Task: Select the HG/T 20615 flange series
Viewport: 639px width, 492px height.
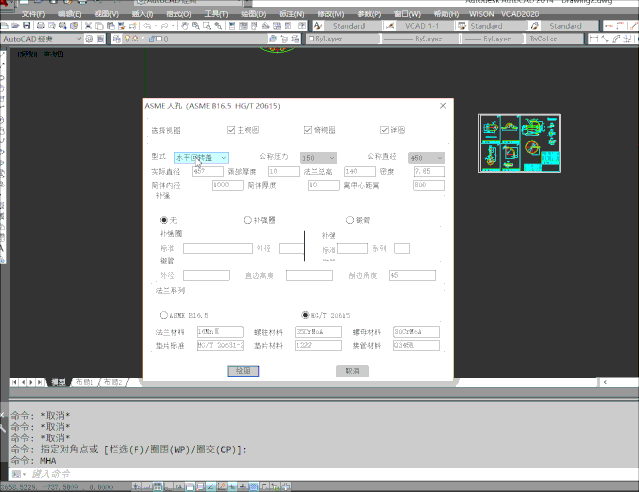Action: [305, 315]
